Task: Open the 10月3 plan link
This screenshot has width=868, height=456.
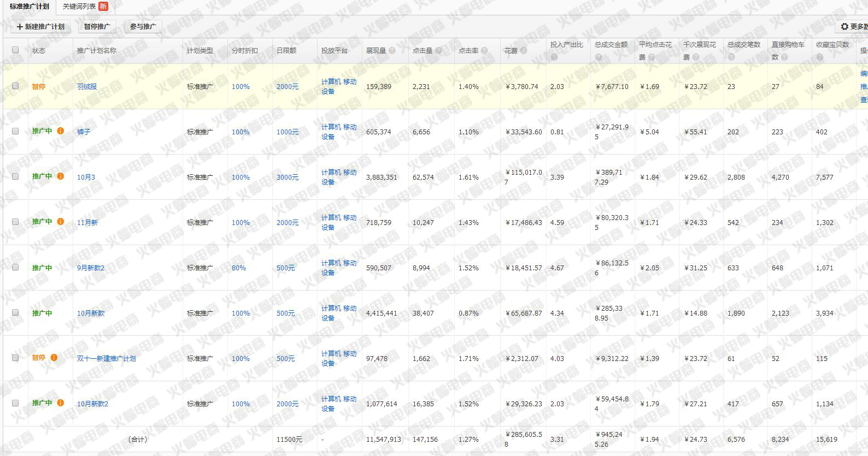Action: [x=86, y=177]
